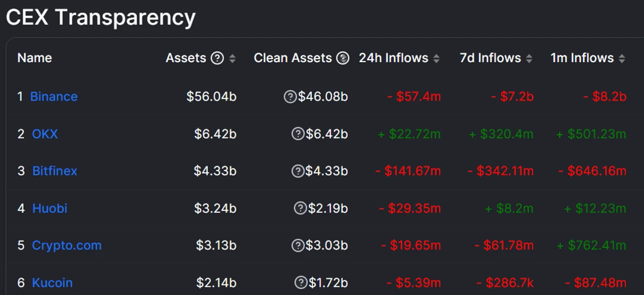The width and height of the screenshot is (644, 295).
Task: Click the Clean Assets column header text
Action: coord(293,58)
